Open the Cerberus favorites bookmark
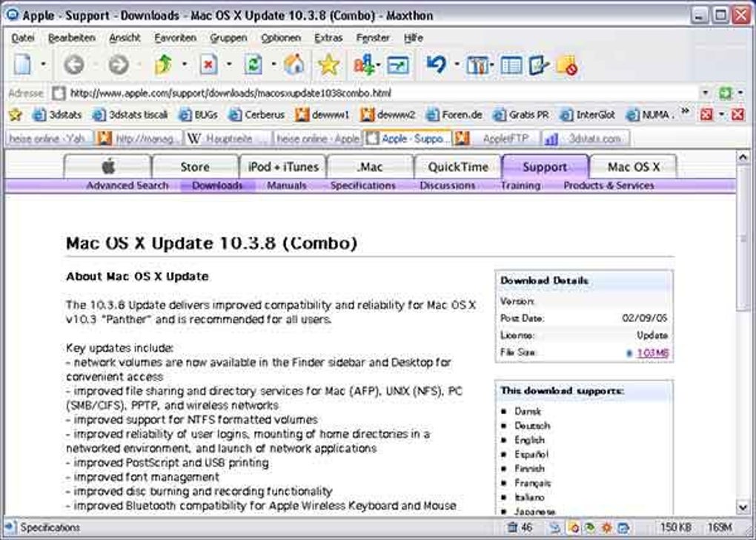This screenshot has width=756, height=540. [x=256, y=114]
